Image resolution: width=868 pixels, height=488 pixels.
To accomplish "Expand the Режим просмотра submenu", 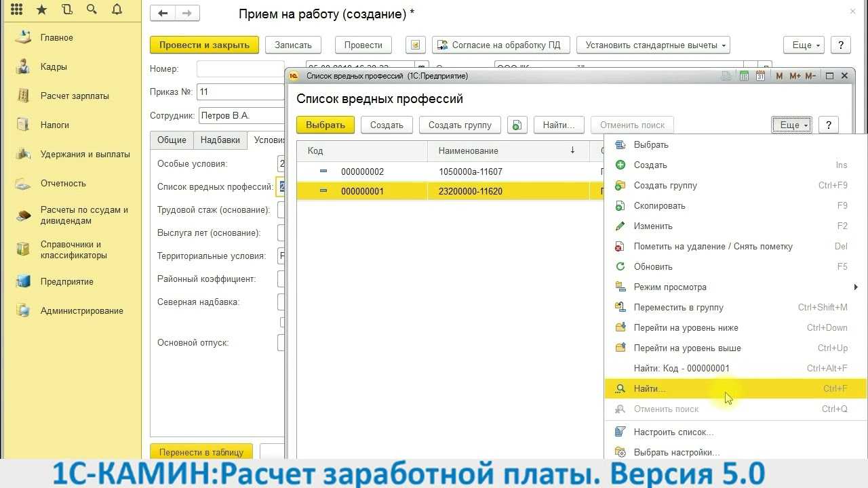I will 736,287.
